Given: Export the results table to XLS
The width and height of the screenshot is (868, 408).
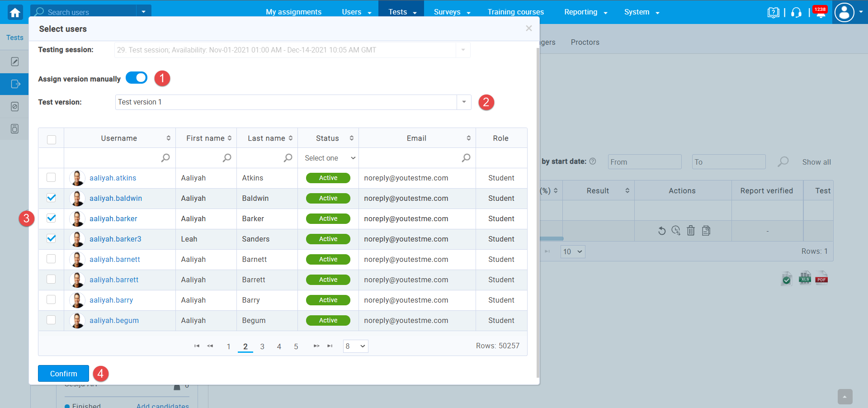Looking at the screenshot, I should click(805, 278).
